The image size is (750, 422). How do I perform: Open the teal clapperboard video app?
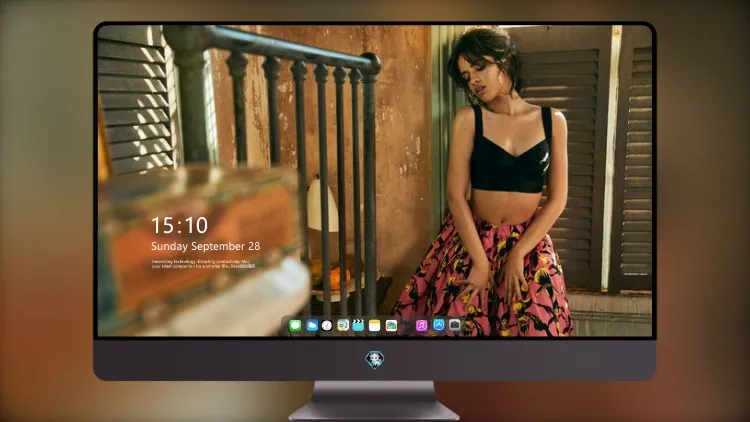point(358,326)
